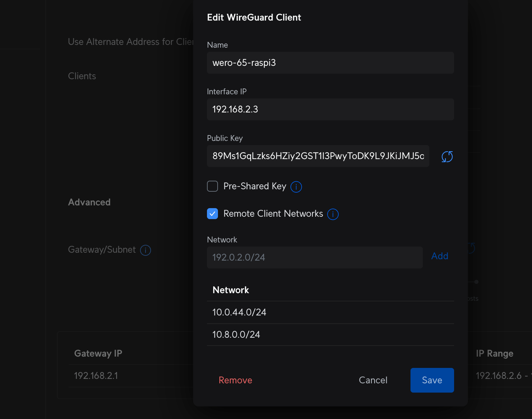532x419 pixels.
Task: Click the IP Range column header
Action: point(494,354)
